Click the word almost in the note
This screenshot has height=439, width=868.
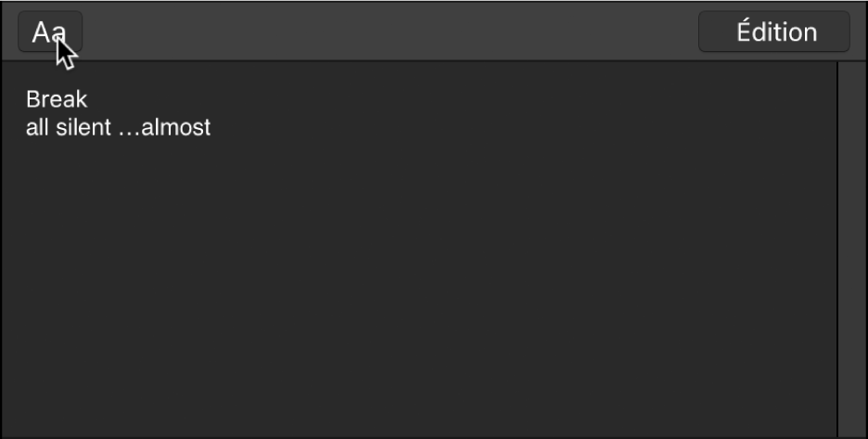(176, 127)
